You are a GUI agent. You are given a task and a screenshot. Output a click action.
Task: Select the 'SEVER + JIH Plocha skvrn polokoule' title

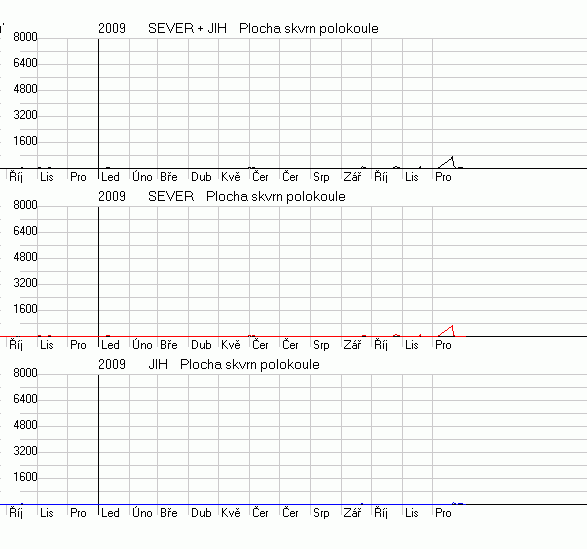coord(263,28)
